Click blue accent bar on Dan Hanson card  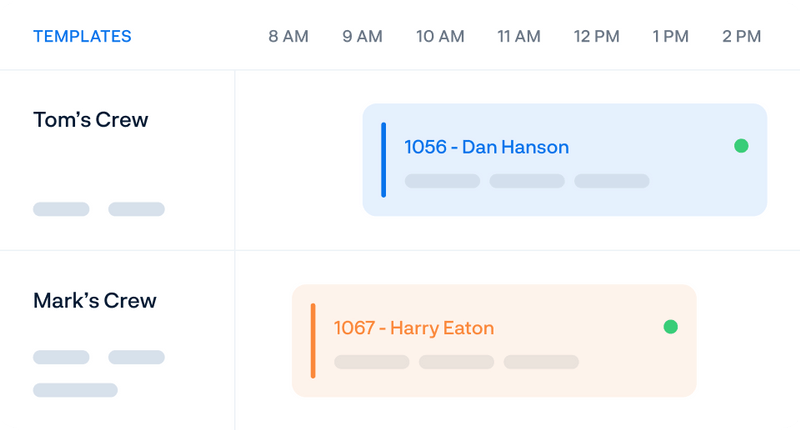click(x=383, y=160)
